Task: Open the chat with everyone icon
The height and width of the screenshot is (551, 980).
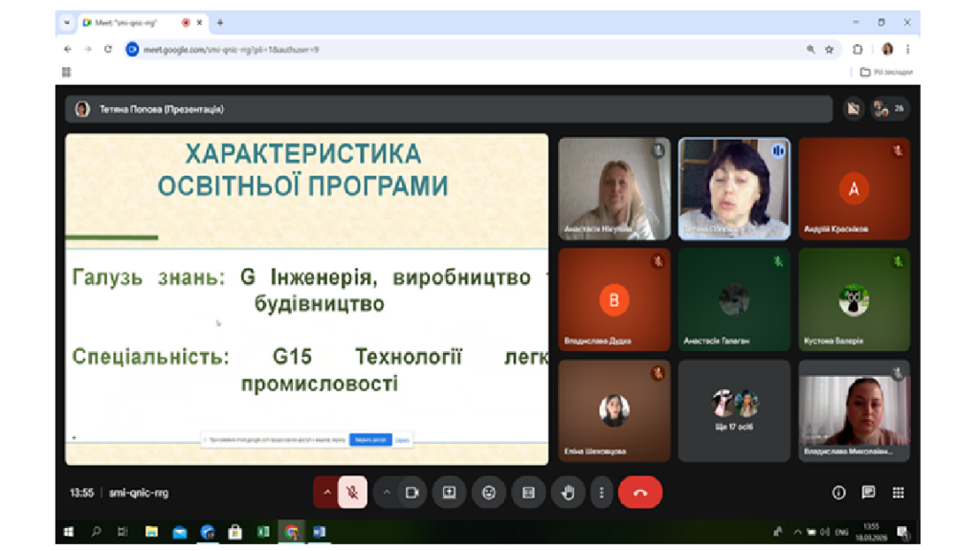Action: click(x=868, y=493)
